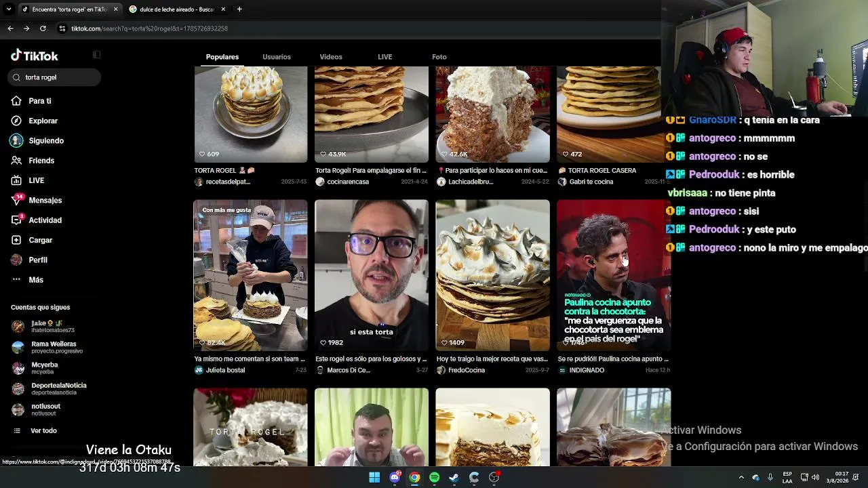Viewport: 868px width, 488px height.
Task: Open 'Hoy te traigo la mejor receta' caption
Action: click(492, 359)
